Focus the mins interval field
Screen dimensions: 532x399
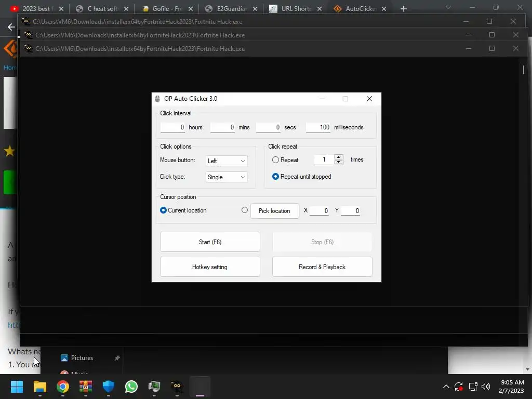tap(222, 127)
